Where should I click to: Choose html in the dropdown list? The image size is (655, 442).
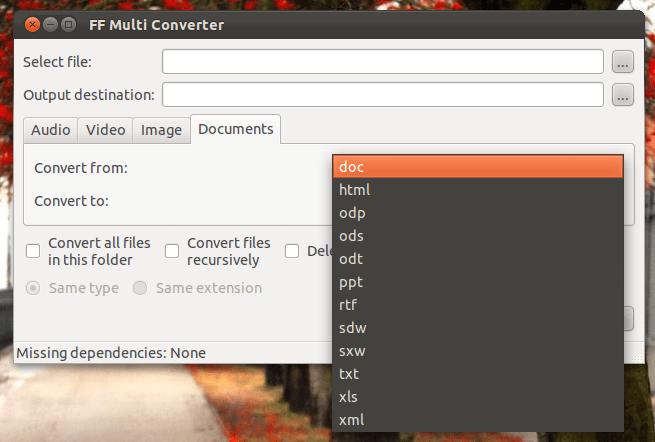tap(478, 189)
